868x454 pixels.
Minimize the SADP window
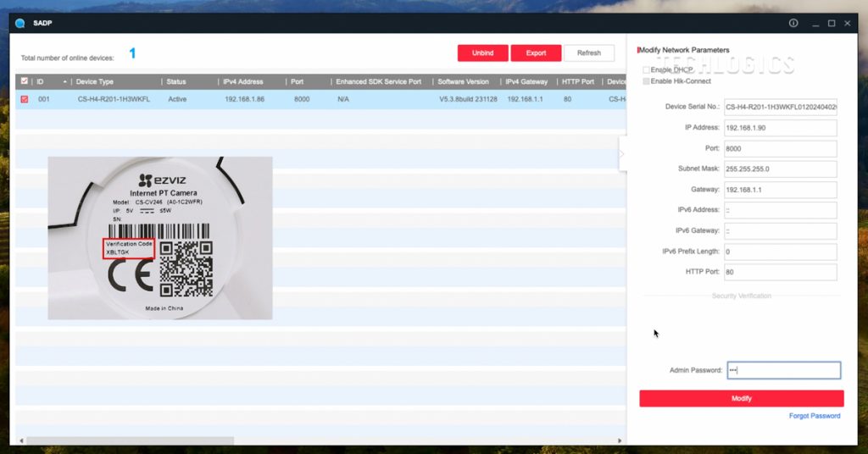(x=813, y=24)
